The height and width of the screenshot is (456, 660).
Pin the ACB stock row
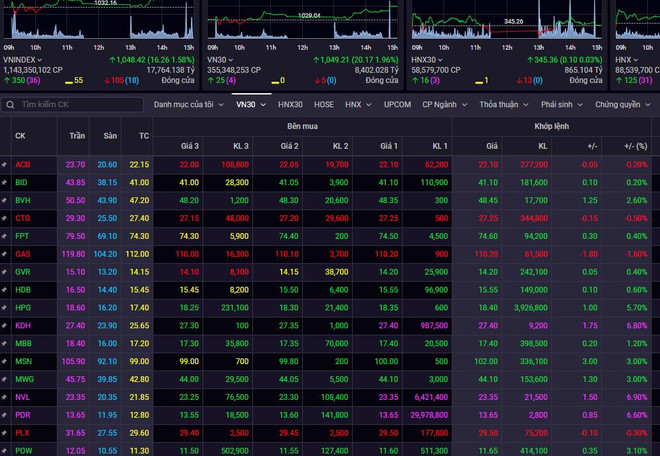click(x=4, y=165)
